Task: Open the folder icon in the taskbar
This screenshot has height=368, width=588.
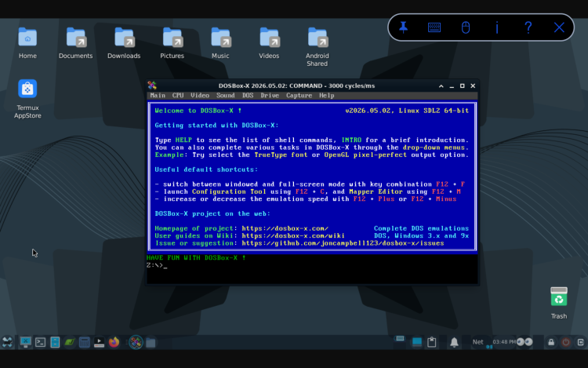Action: (151, 342)
